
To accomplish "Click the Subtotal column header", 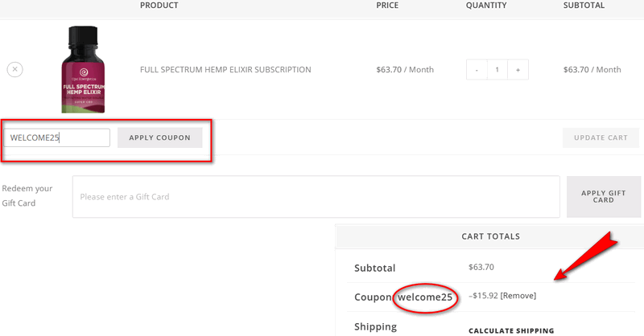I will [x=584, y=6].
